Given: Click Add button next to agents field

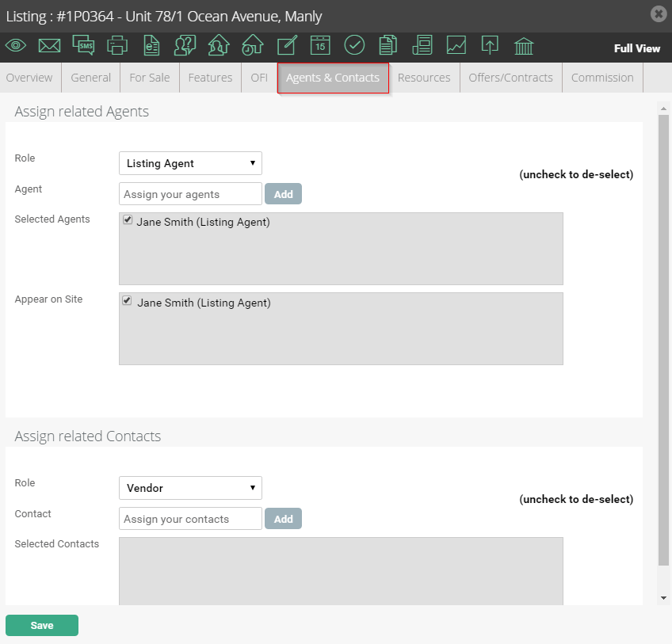Looking at the screenshot, I should click(283, 194).
